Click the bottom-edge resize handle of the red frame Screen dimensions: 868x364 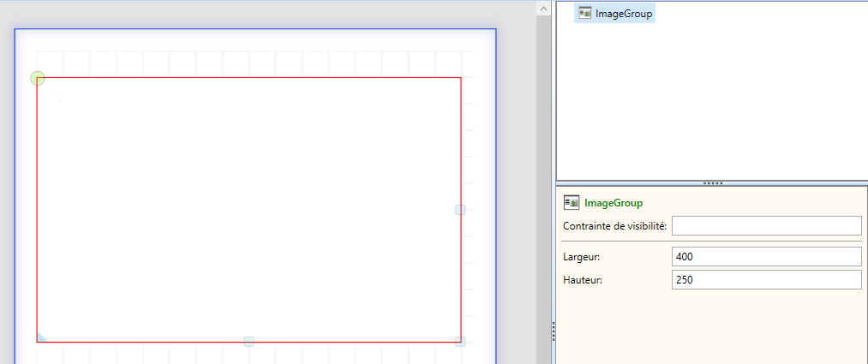click(249, 342)
